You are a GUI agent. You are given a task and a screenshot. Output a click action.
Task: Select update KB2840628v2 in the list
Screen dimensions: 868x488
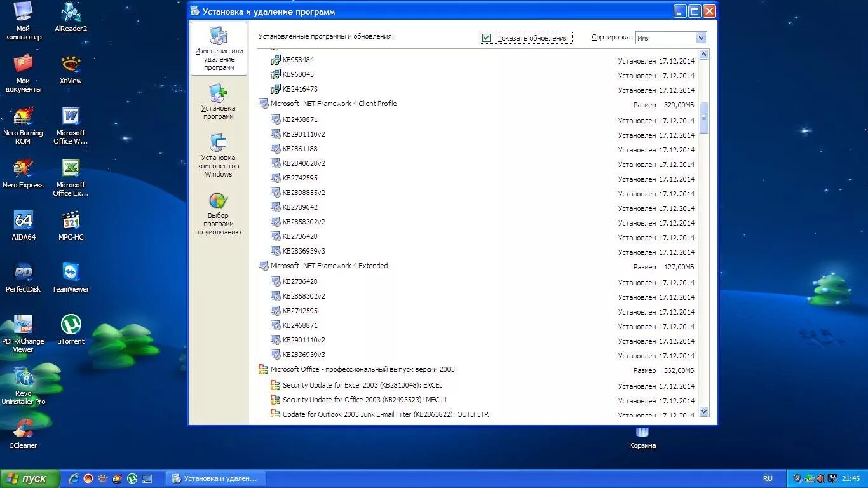304,163
